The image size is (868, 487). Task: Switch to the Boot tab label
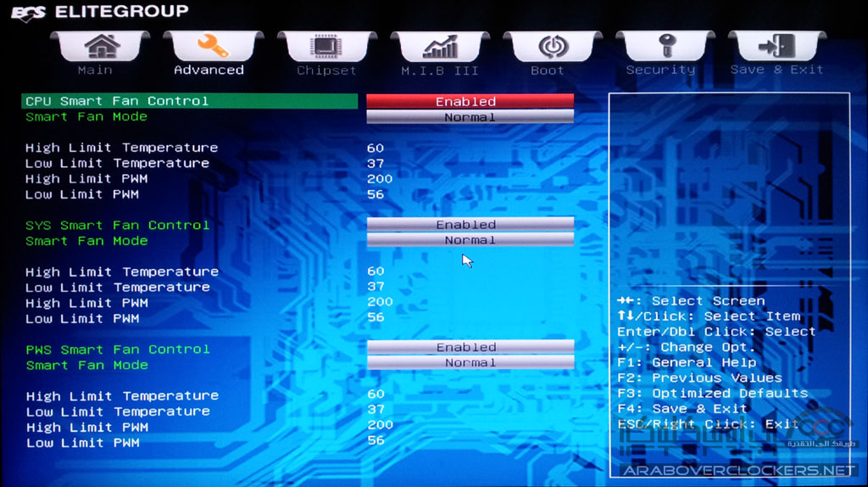pos(548,70)
